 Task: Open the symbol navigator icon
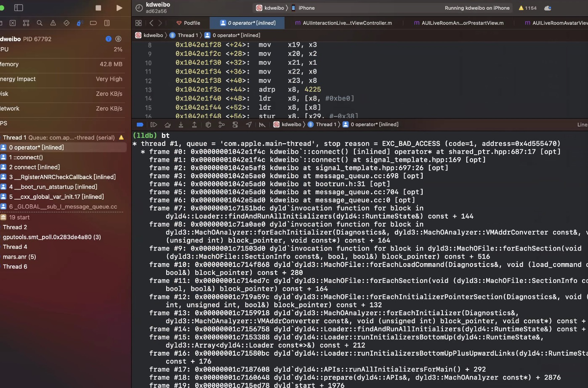click(13, 23)
